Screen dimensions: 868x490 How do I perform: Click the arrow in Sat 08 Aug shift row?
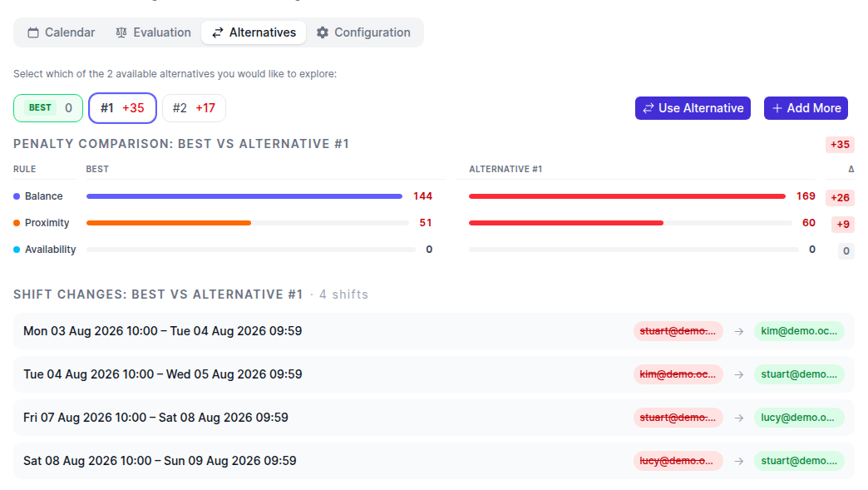click(x=739, y=461)
